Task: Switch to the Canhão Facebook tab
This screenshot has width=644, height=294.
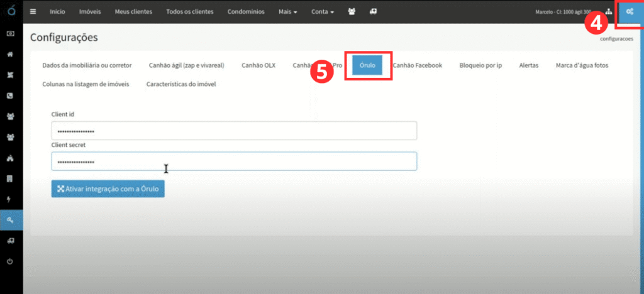Action: (x=418, y=65)
